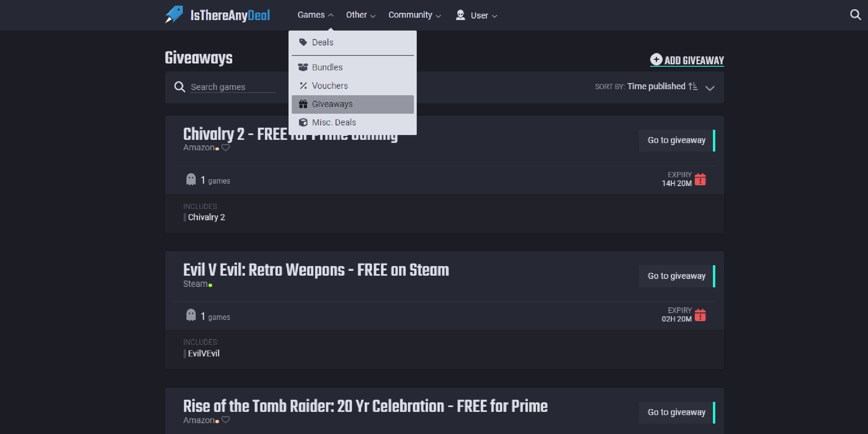This screenshot has width=868, height=434.
Task: Click the magnifier icon in games search
Action: [x=180, y=87]
